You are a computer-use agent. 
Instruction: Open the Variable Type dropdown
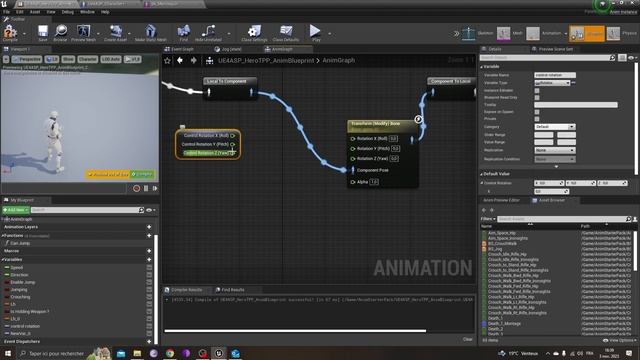tap(552, 83)
